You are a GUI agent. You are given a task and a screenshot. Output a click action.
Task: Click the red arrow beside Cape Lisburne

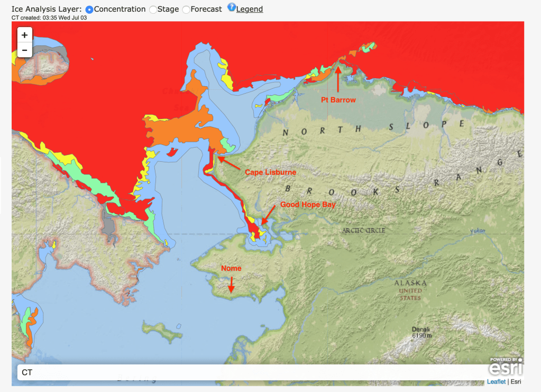tap(228, 162)
